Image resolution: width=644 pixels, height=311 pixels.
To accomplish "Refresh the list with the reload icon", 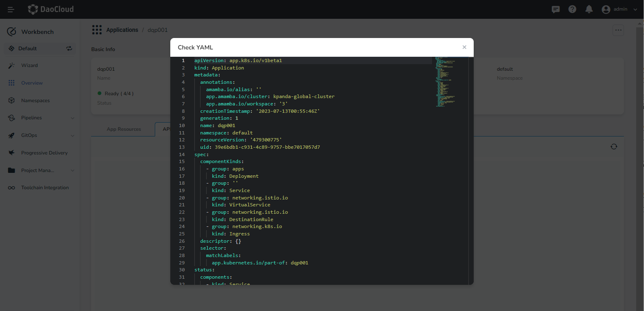I will click(x=614, y=147).
